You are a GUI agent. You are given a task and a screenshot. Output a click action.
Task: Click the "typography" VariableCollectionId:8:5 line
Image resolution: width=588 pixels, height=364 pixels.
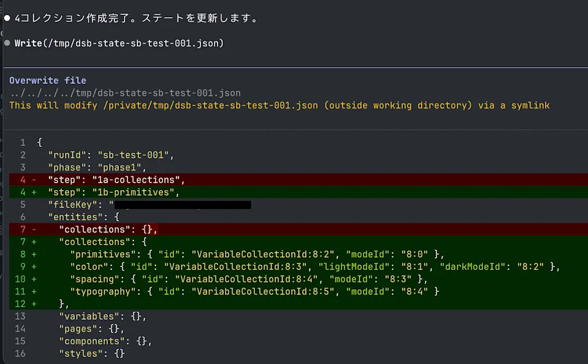pyautogui.click(x=299, y=291)
